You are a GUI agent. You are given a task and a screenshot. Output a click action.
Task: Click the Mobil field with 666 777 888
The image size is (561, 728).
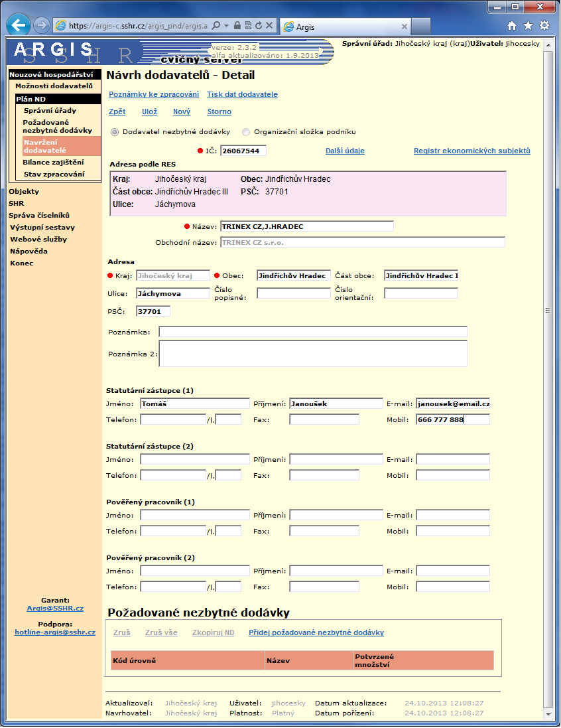[x=453, y=419]
